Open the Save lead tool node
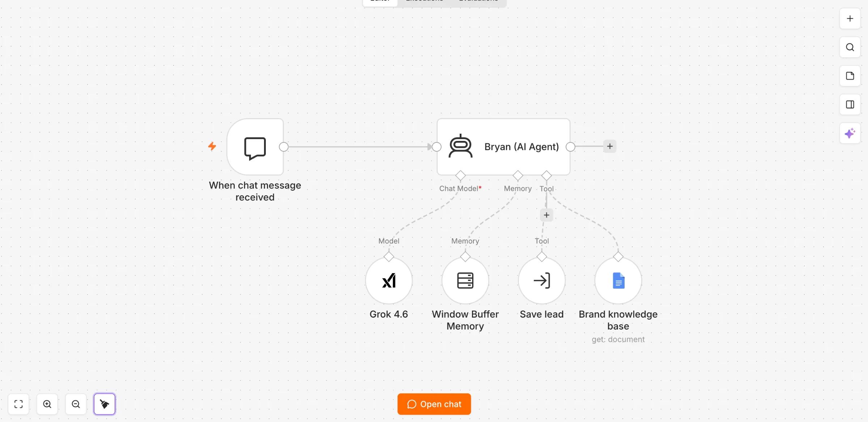The image size is (868, 422). coord(542,281)
